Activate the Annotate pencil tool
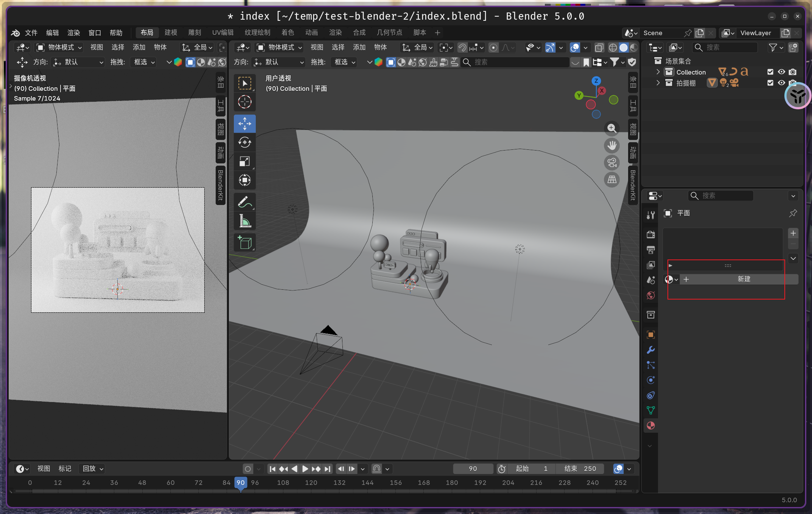 click(244, 202)
